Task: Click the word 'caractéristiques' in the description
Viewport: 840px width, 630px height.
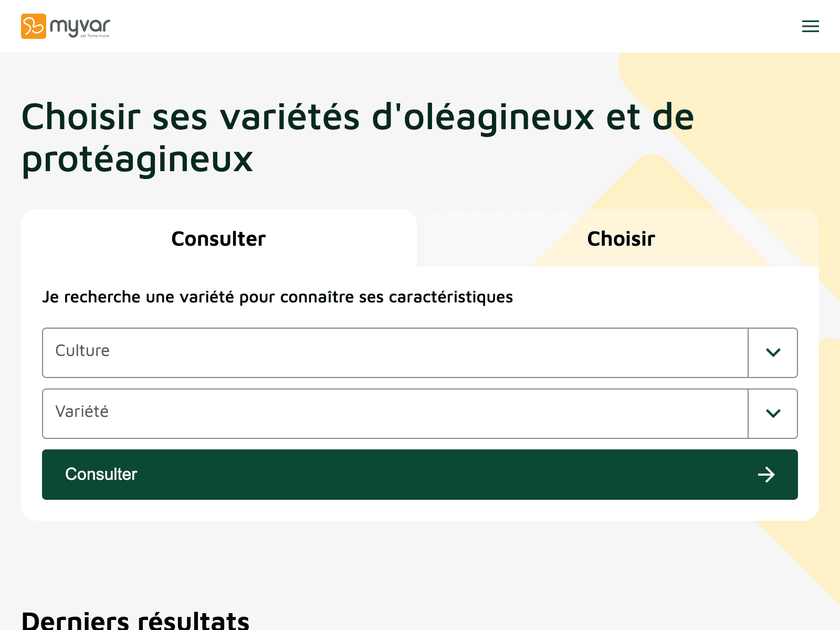Action: tap(450, 297)
